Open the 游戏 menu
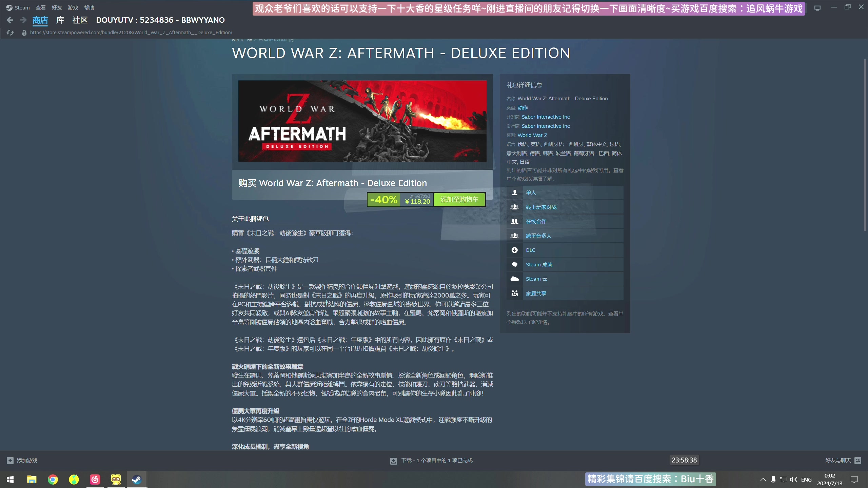 point(73,7)
